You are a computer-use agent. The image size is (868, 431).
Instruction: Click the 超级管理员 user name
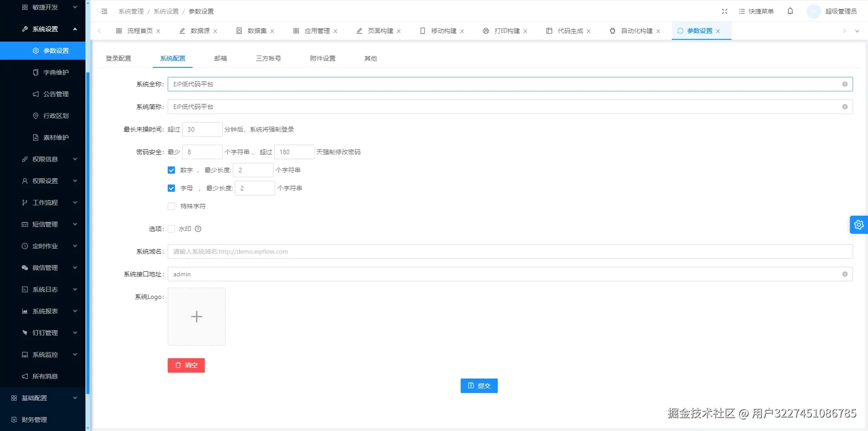coord(841,11)
